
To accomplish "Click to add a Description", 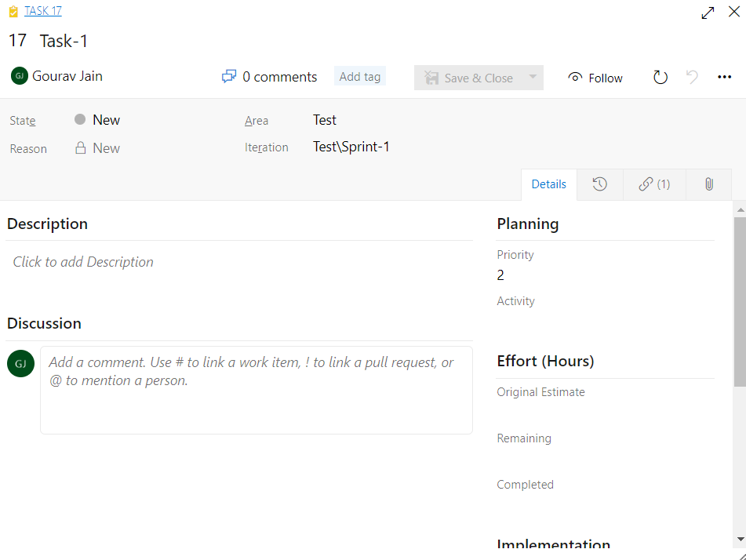I will tap(83, 261).
